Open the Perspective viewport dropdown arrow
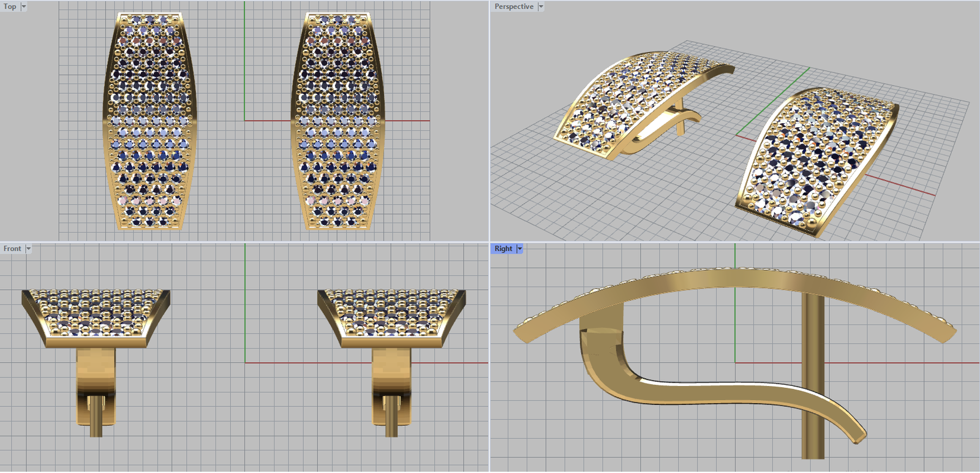Image resolution: width=980 pixels, height=473 pixels. (x=541, y=7)
